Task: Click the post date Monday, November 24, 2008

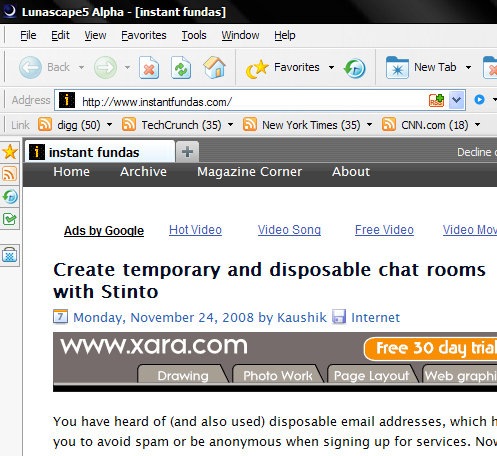Action: pos(163,317)
